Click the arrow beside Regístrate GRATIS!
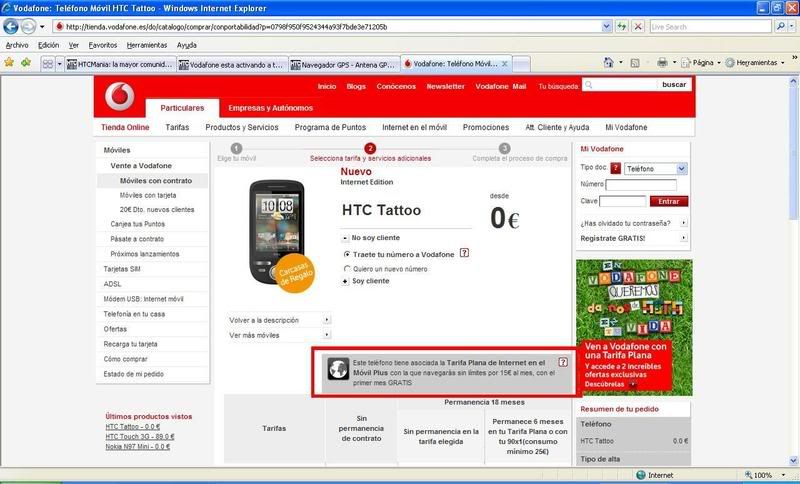Viewport: 800px width, 484px height. click(x=684, y=238)
